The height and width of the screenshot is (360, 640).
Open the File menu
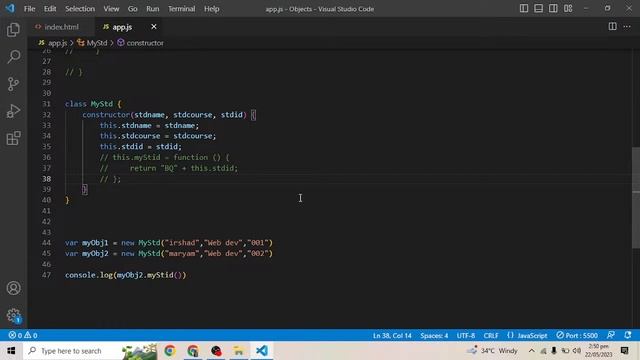point(29,9)
